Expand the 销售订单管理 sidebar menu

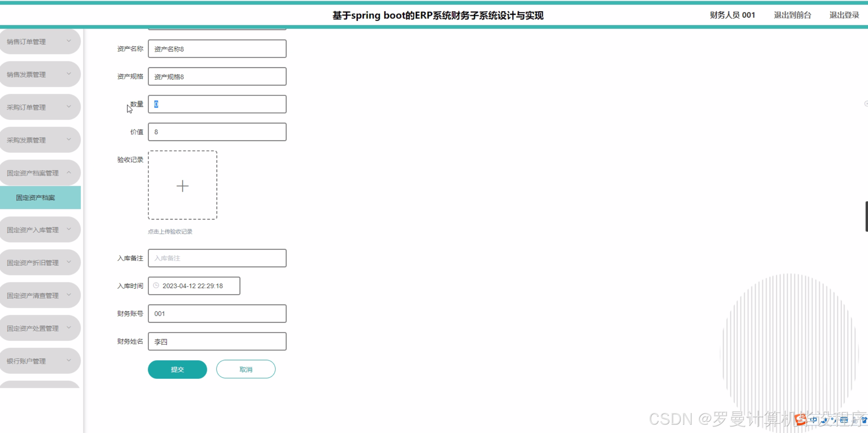click(x=40, y=41)
